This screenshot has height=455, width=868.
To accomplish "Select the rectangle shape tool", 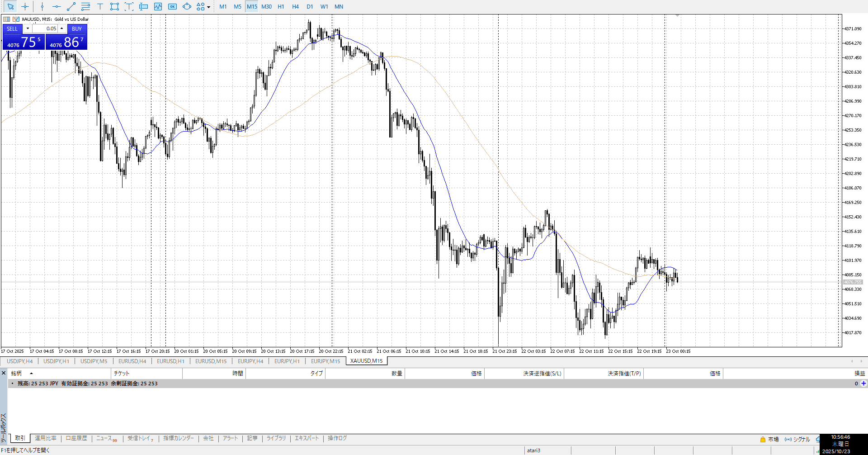I will pos(114,6).
